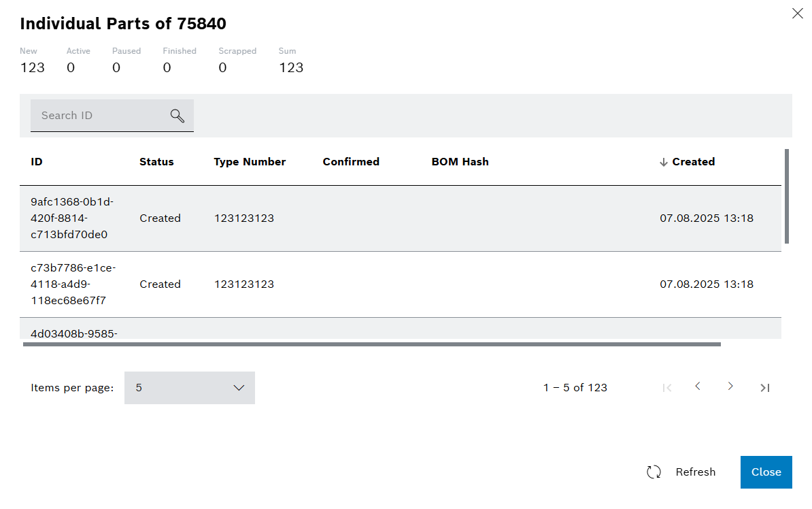The width and height of the screenshot is (812, 509).
Task: Expand the page size chevron arrow
Action: pyautogui.click(x=239, y=388)
